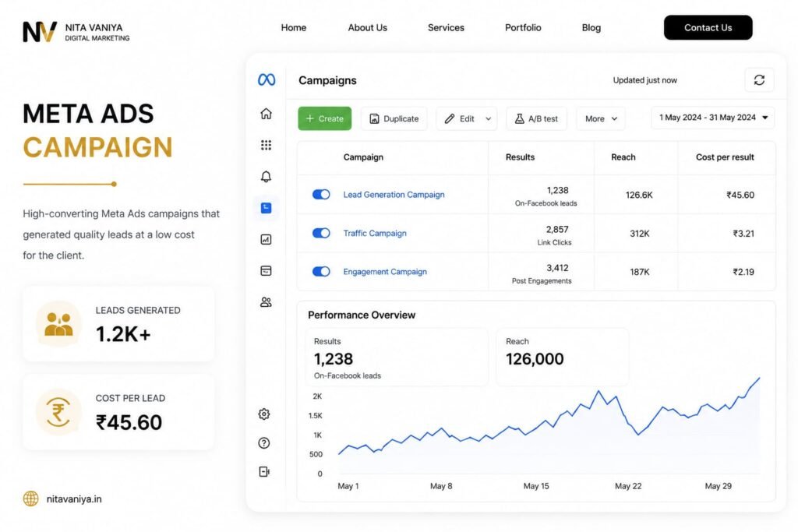Open the Home icon in dashboard sidebar
798x532 pixels.
coord(266,114)
